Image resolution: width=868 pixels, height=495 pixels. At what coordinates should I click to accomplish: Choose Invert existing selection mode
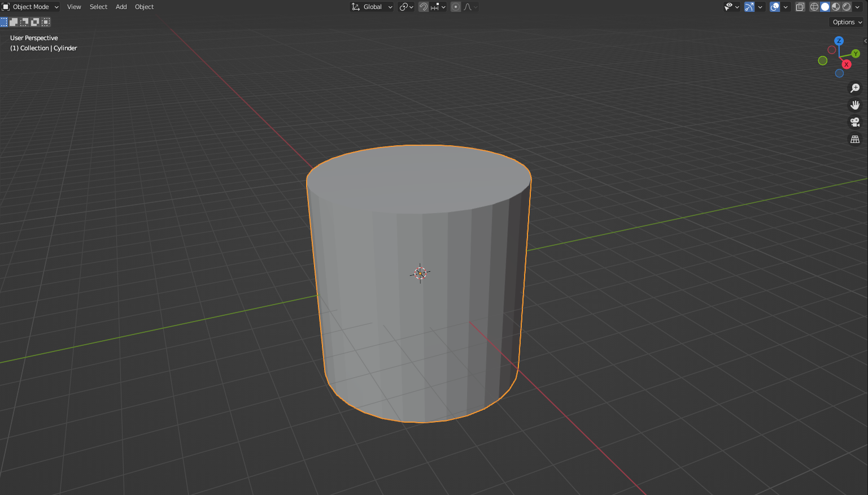(x=35, y=22)
